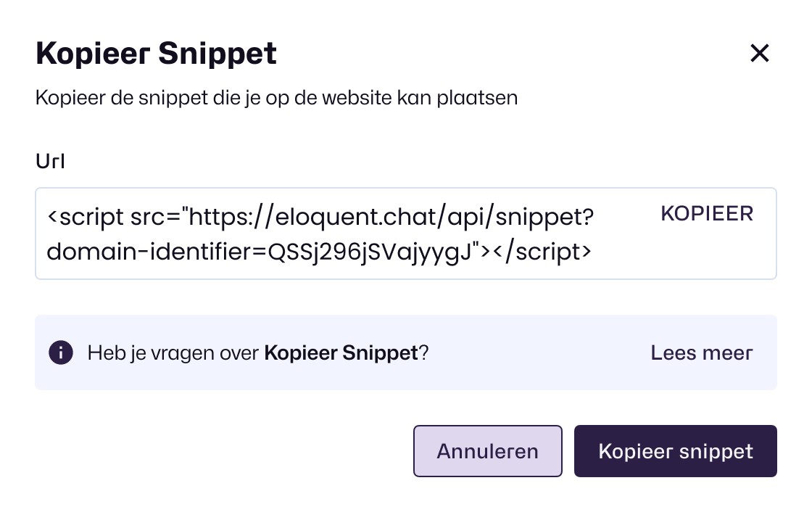
Task: Click the question mark ending the banner question
Action: click(423, 353)
